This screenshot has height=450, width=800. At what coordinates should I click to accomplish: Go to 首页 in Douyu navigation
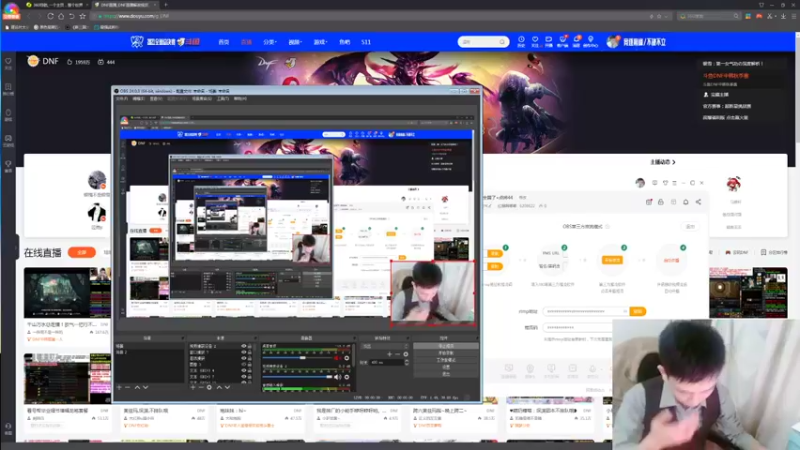223,42
